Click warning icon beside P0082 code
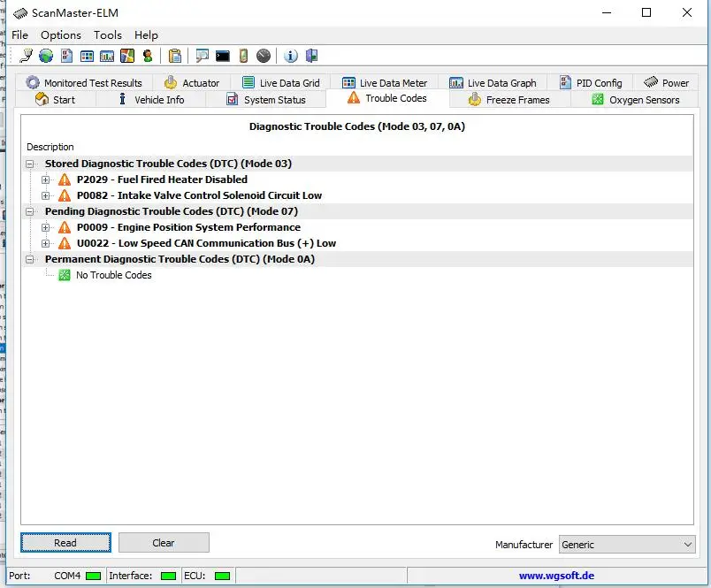 [x=65, y=195]
